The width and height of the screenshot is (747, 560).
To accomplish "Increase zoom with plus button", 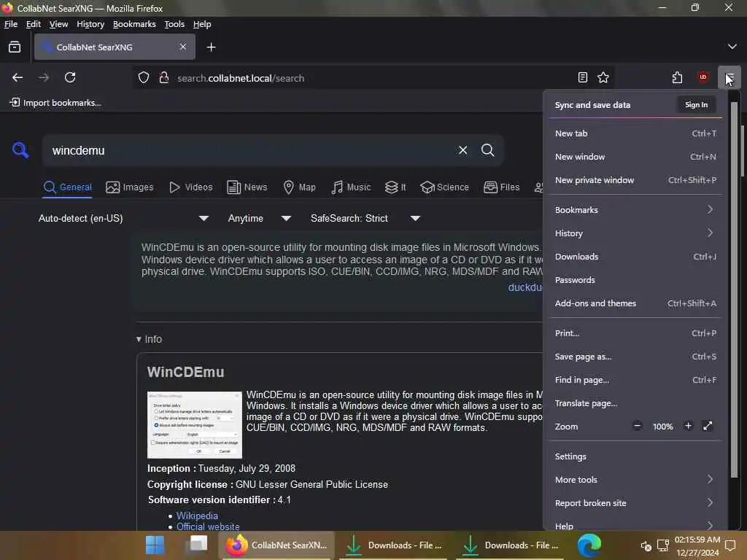I will coord(687,426).
